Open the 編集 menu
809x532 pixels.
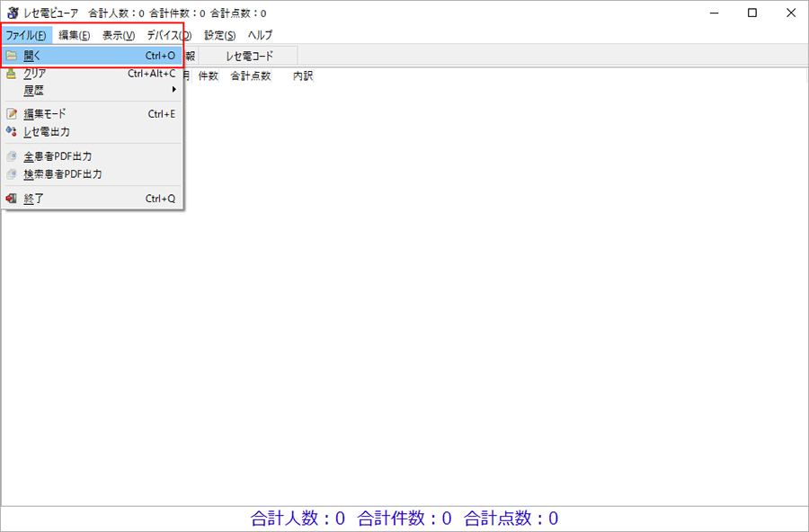point(74,35)
